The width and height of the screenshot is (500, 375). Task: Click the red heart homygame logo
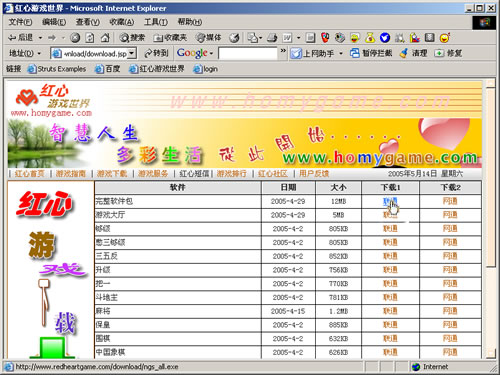click(x=27, y=98)
